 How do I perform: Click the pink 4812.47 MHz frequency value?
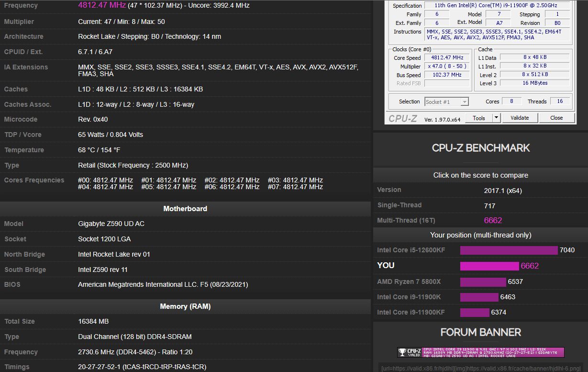[x=102, y=5]
